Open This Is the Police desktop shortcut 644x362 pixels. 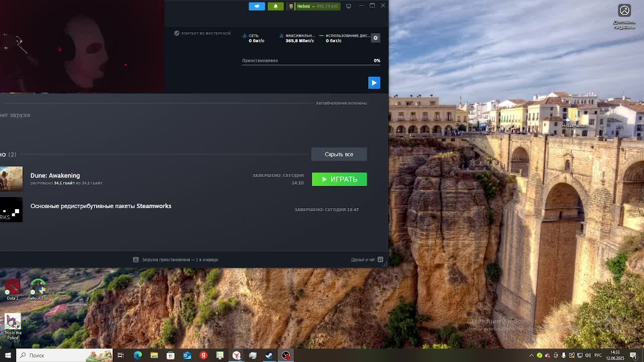coord(13,326)
